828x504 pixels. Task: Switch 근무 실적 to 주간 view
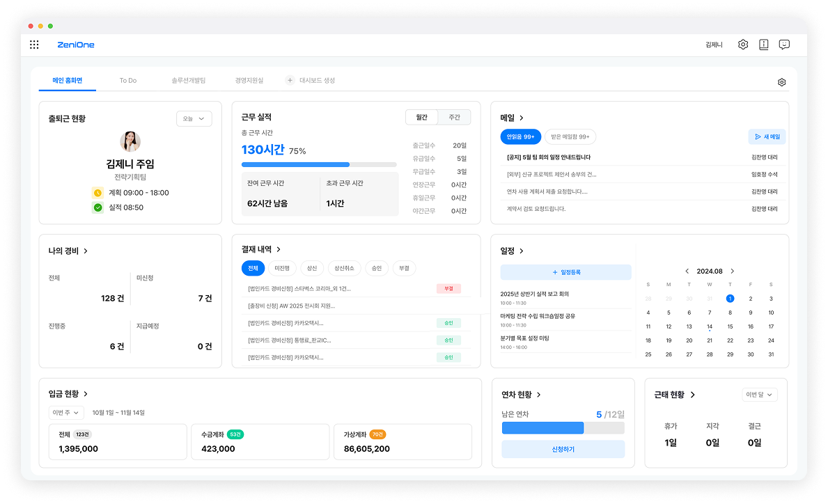pyautogui.click(x=454, y=118)
